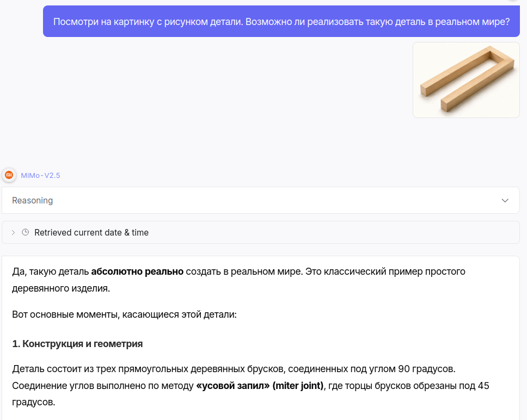Open the wooden U-shaped detail image
The height and width of the screenshot is (420, 527).
click(466, 80)
